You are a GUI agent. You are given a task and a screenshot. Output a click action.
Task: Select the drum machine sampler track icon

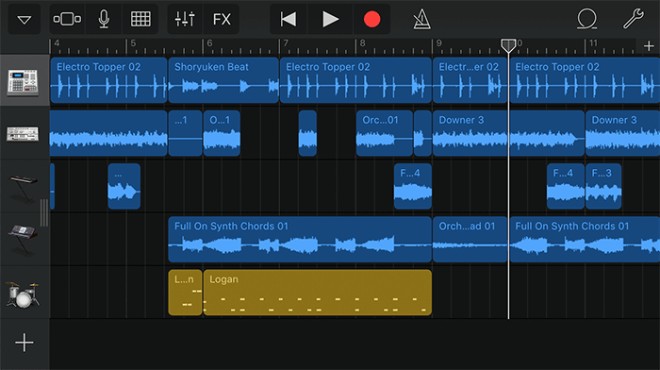[x=23, y=83]
